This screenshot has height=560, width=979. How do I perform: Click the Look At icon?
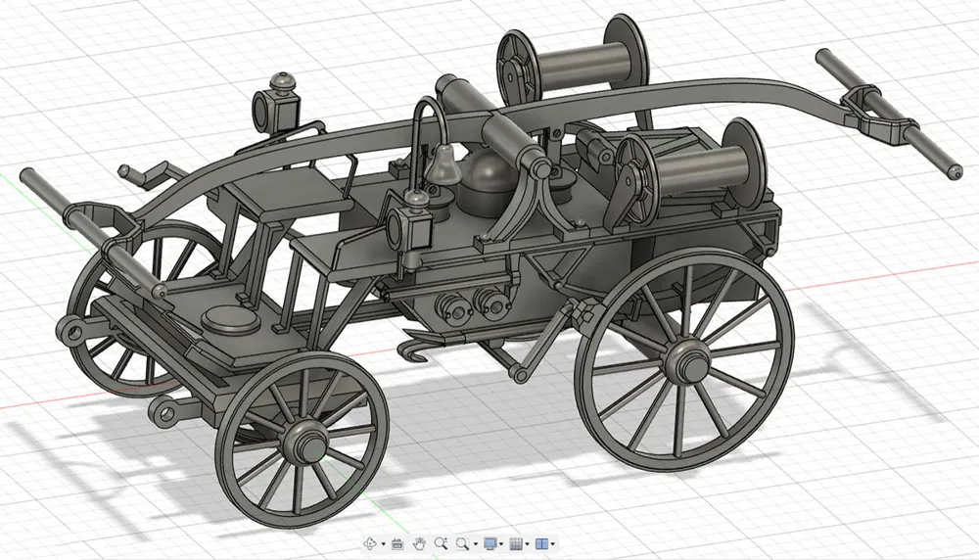click(x=397, y=543)
